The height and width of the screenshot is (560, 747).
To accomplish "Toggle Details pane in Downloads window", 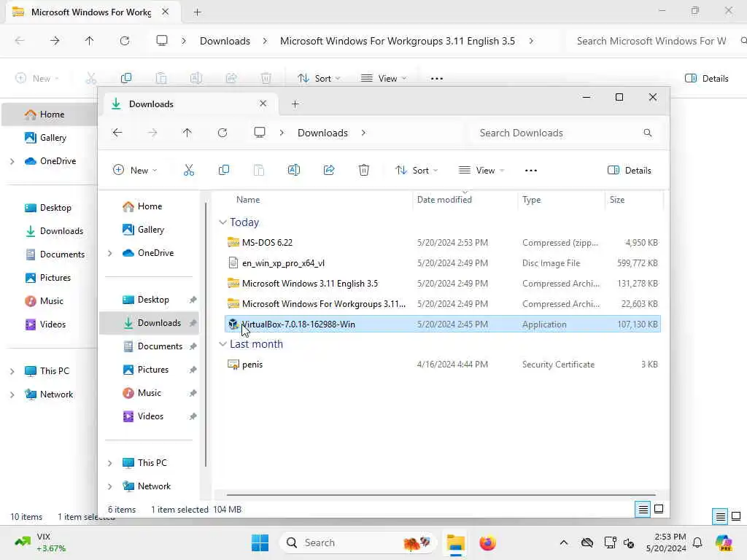I will tap(629, 171).
